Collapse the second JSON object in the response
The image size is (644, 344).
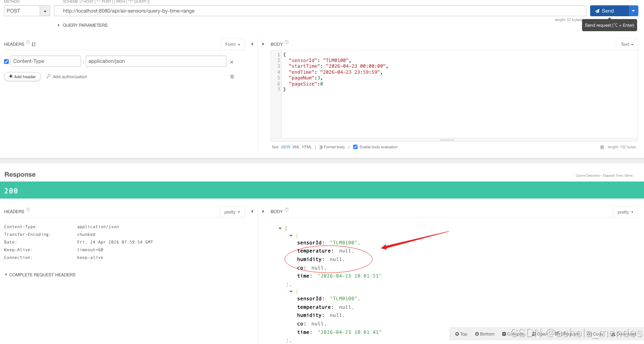[291, 291]
